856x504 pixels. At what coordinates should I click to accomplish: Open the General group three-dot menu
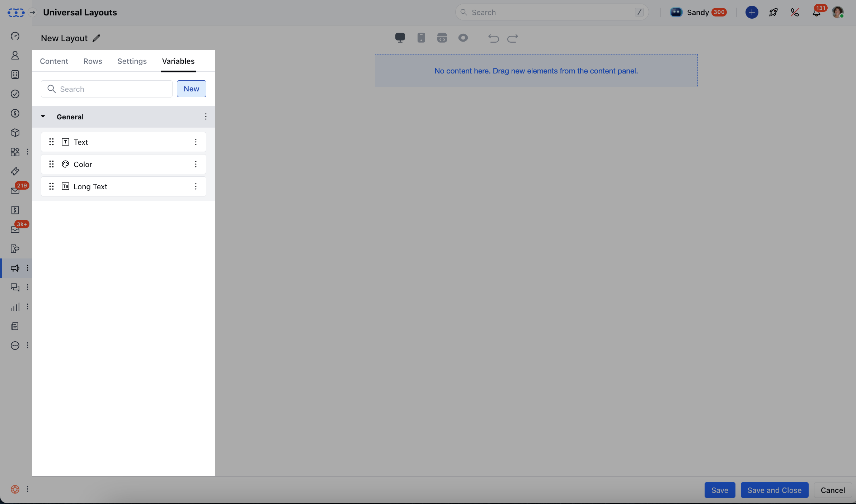tap(206, 117)
